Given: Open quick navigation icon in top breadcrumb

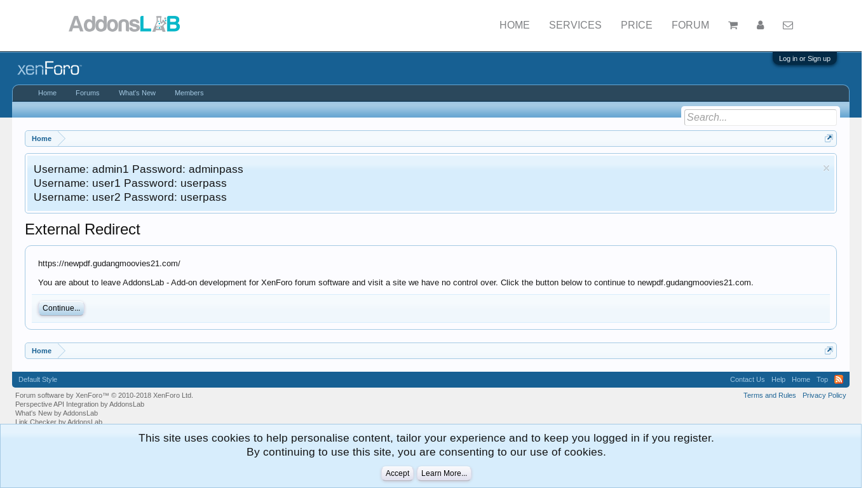Looking at the screenshot, I should click(829, 139).
